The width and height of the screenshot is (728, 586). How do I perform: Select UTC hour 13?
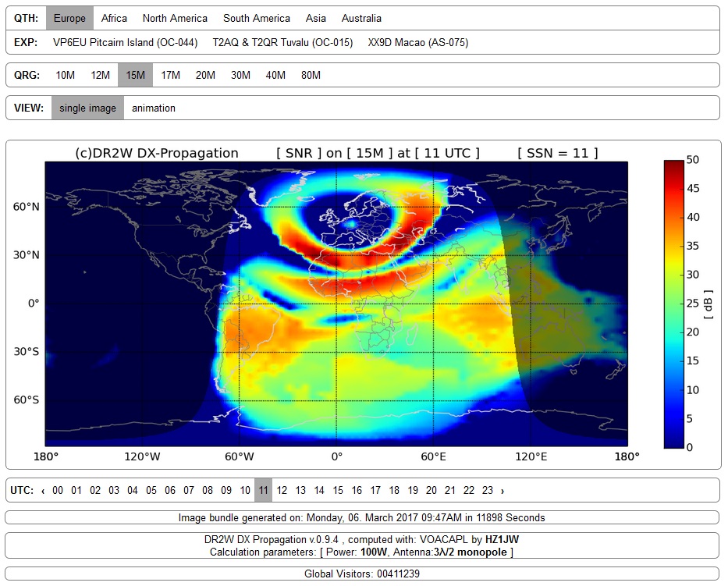point(300,490)
